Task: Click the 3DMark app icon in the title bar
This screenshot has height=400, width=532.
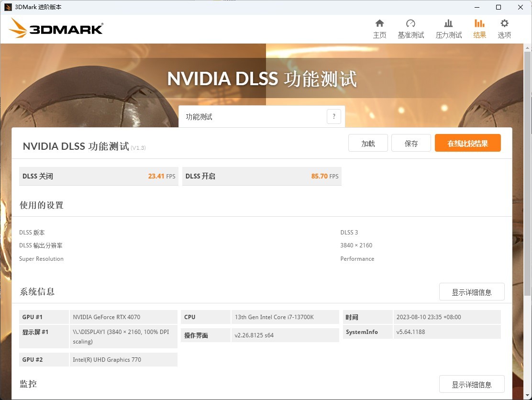Action: click(8, 7)
